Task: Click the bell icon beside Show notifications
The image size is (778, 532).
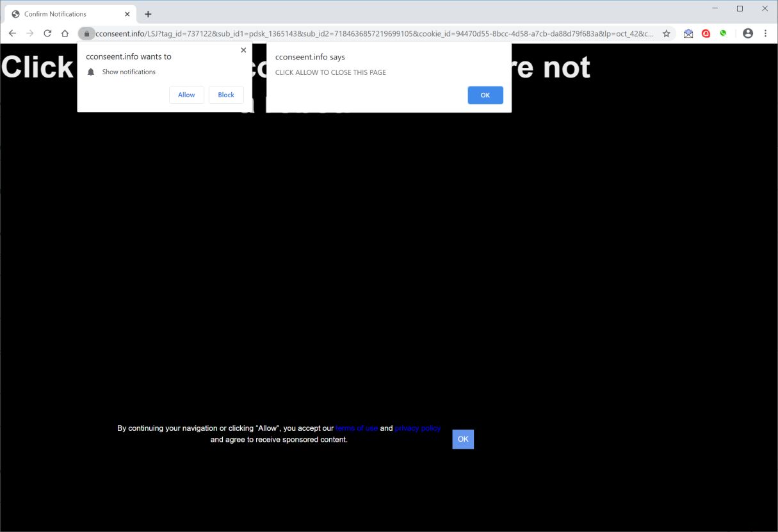Action: click(x=91, y=72)
